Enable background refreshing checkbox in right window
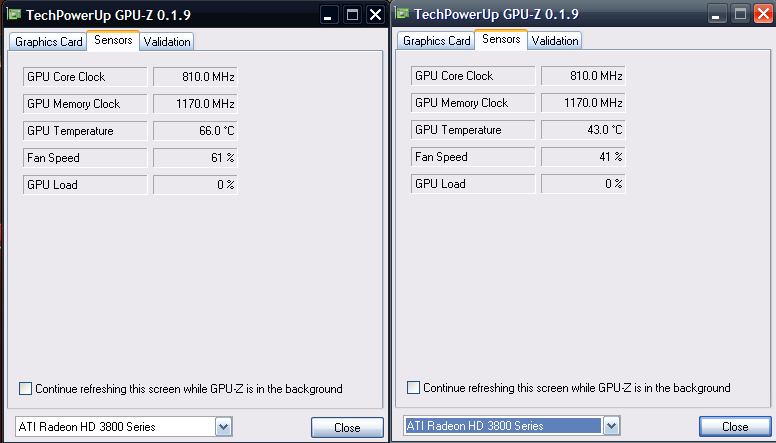 (413, 388)
